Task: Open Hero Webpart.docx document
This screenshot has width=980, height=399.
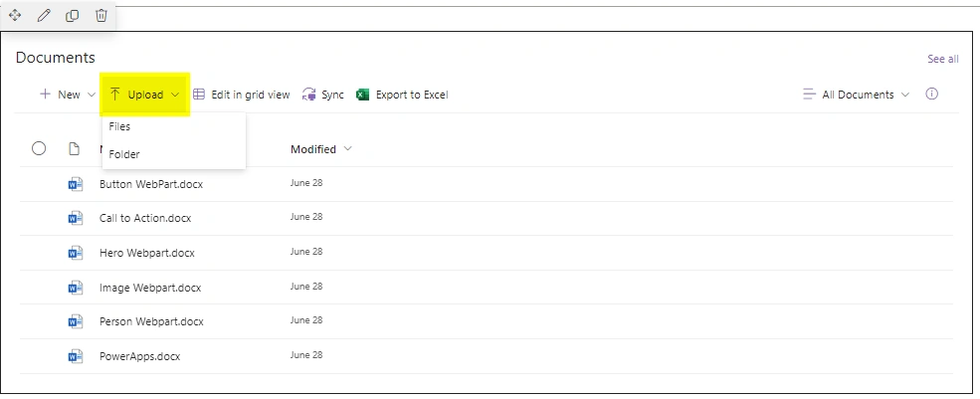Action: tap(147, 253)
